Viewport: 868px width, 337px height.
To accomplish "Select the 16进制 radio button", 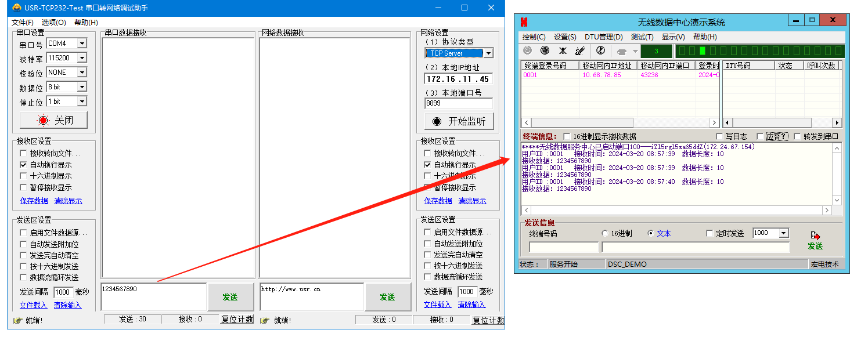I will pos(605,233).
